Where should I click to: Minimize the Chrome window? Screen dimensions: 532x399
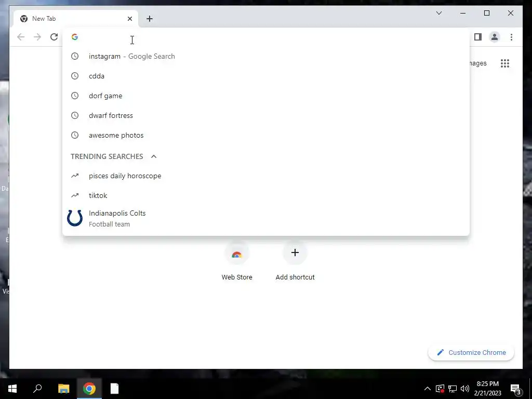[x=463, y=13]
